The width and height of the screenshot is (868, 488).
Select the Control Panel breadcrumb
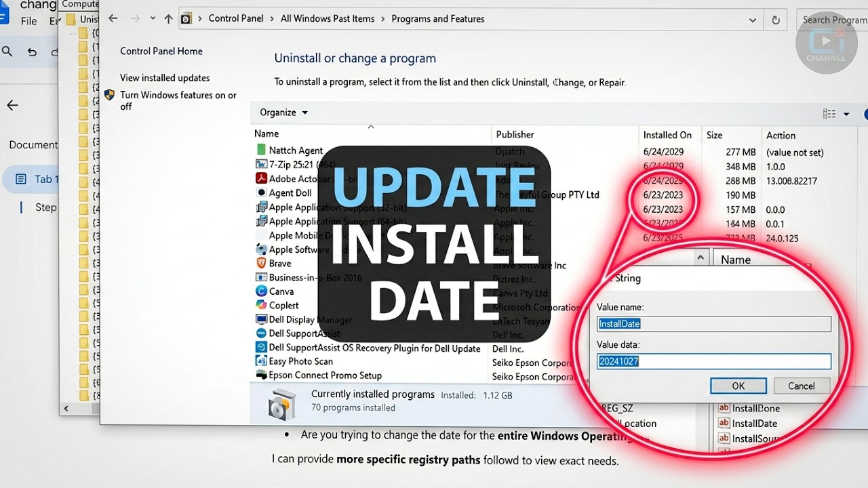click(236, 18)
